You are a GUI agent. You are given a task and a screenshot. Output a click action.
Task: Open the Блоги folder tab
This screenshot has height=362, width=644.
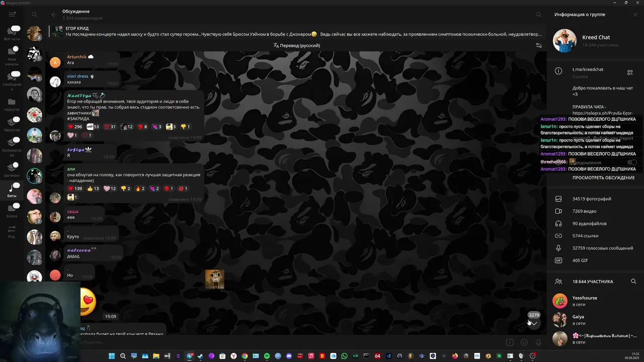click(12, 211)
